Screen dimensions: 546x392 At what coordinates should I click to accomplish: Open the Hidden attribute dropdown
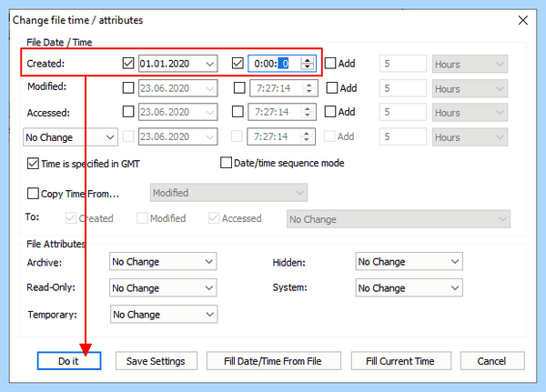[x=409, y=261]
